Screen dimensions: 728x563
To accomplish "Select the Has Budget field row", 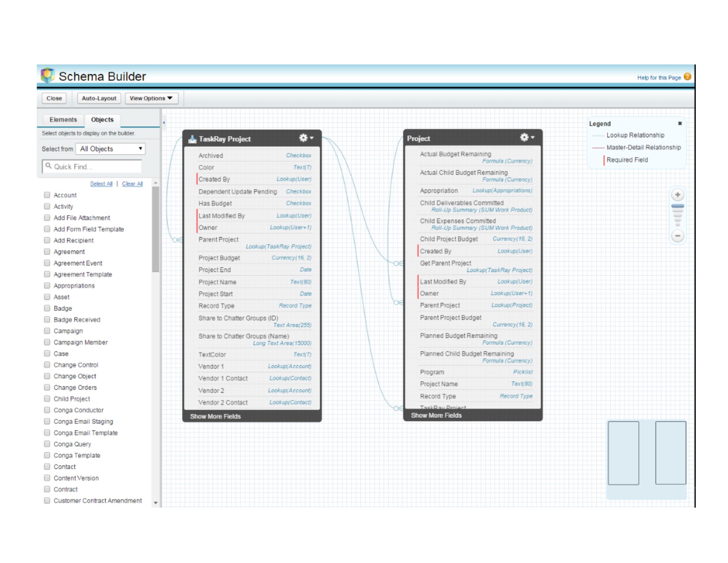I will (255, 204).
